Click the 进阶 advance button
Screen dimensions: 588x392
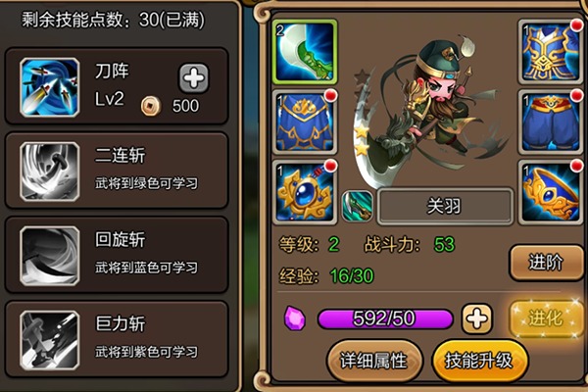pos(546,263)
